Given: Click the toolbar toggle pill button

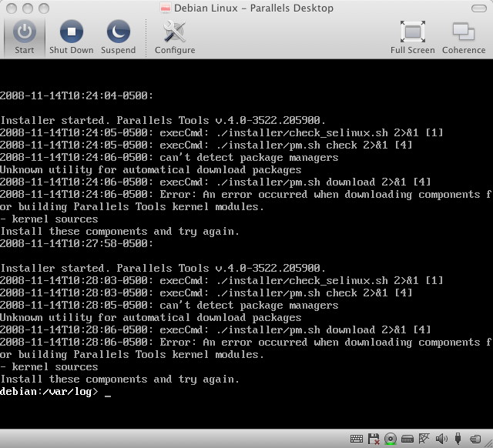Looking at the screenshot, I should [479, 8].
